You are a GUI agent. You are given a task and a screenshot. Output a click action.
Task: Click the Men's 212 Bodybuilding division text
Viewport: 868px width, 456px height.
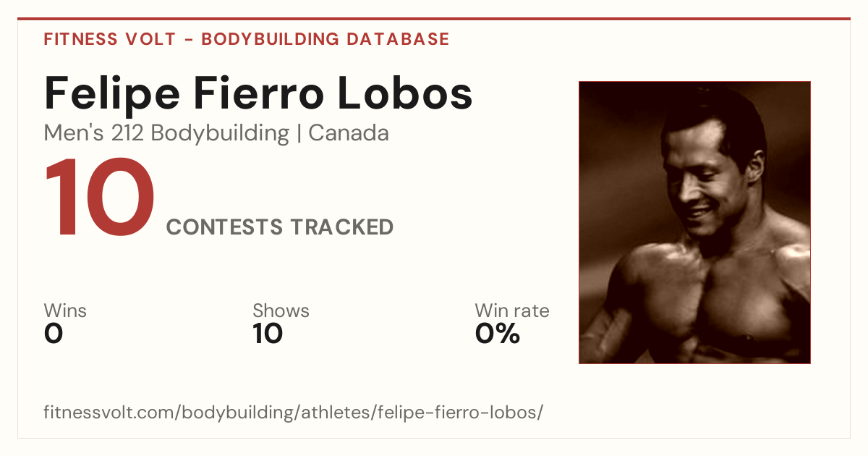tap(166, 133)
